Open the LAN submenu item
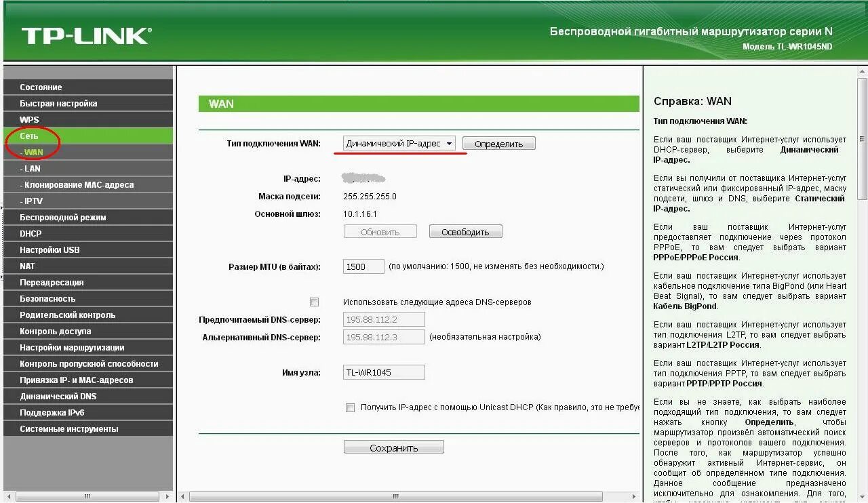This screenshot has width=868, height=503. 88,169
